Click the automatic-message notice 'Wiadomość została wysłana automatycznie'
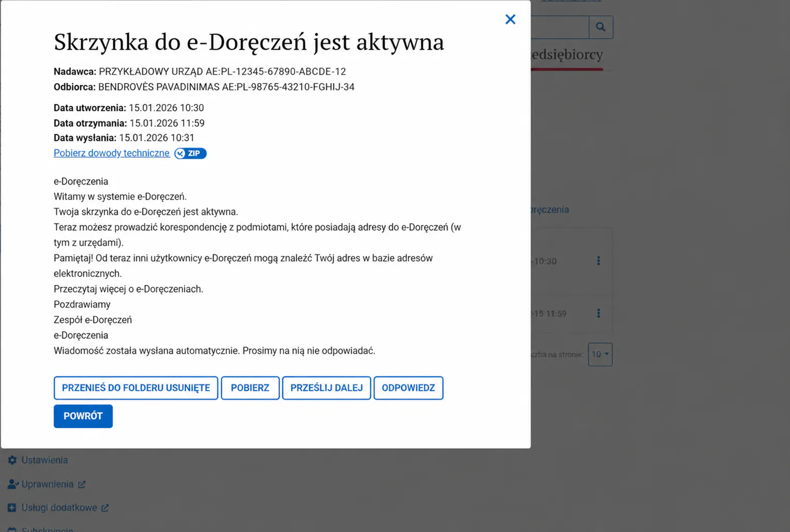The width and height of the screenshot is (790, 532). (147, 351)
